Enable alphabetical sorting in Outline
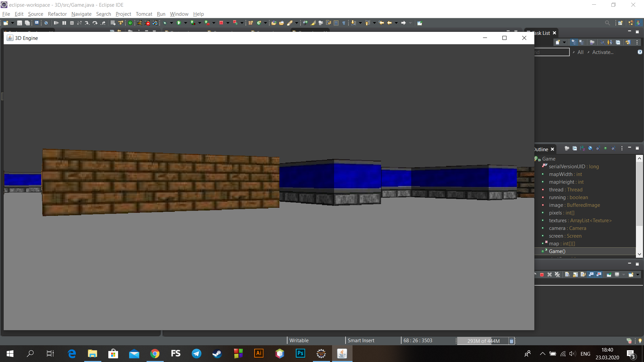Image resolution: width=644 pixels, height=362 pixels. pyautogui.click(x=582, y=149)
